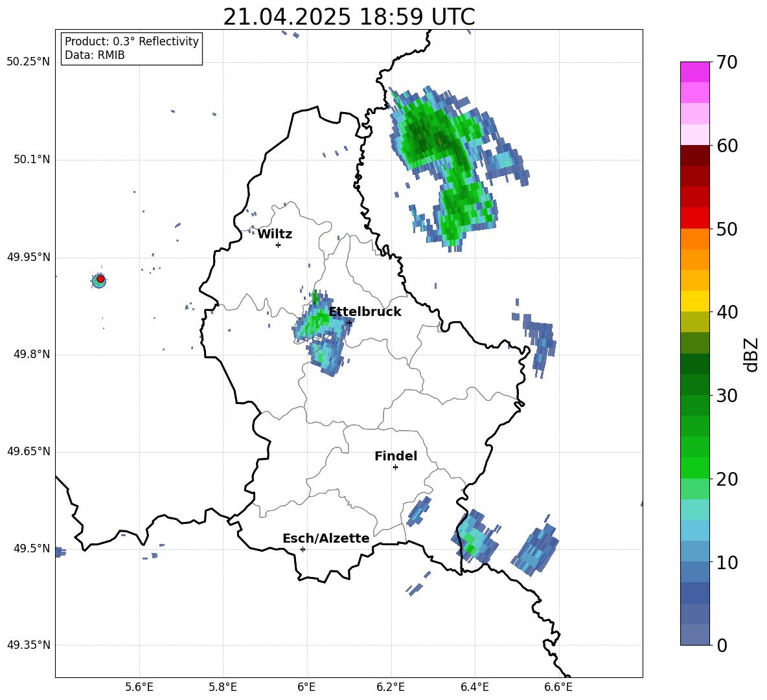Click the Wiltz location cross marker
The width and height of the screenshot is (767, 700).
278,245
